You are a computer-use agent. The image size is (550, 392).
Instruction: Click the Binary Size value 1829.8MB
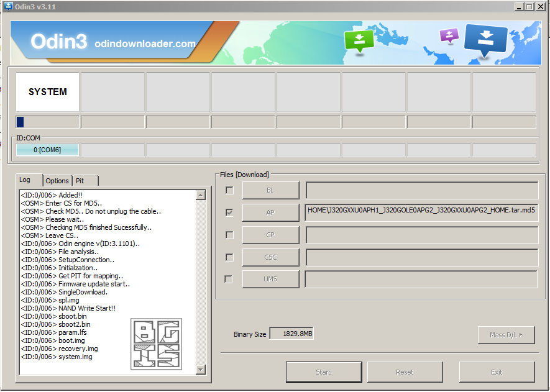pyautogui.click(x=291, y=334)
